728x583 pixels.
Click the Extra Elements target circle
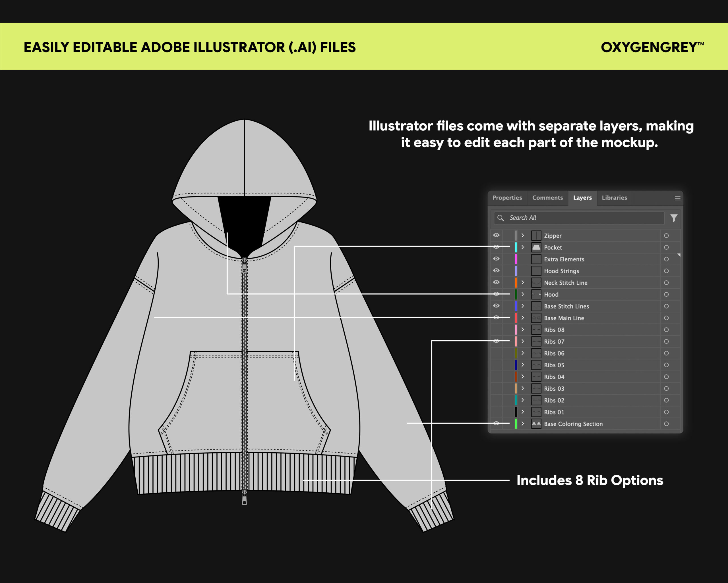(x=666, y=259)
